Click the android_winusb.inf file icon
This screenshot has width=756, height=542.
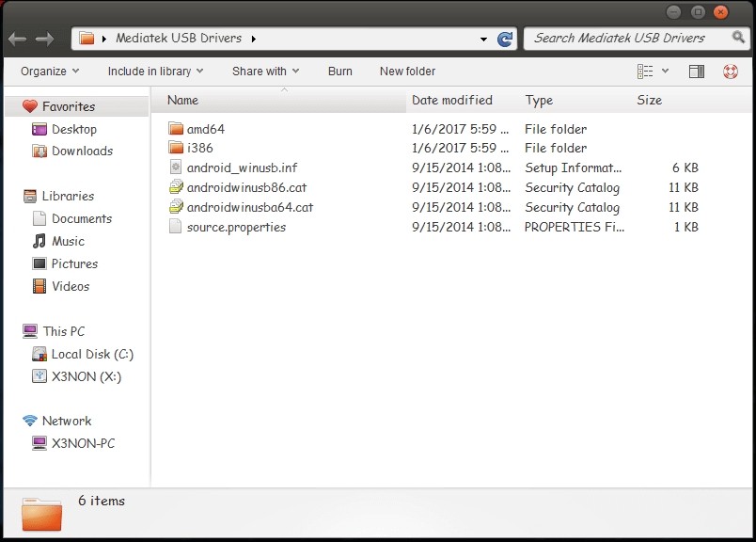176,167
